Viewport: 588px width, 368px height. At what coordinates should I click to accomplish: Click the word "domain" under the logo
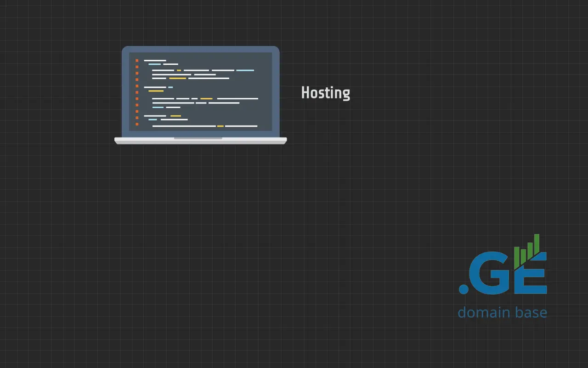[484, 312]
